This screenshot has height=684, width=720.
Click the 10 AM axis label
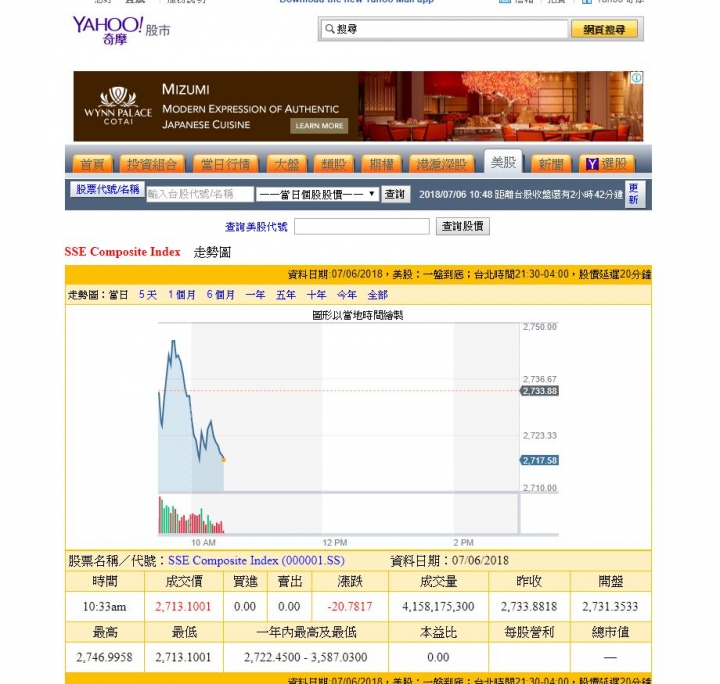pyautogui.click(x=203, y=543)
